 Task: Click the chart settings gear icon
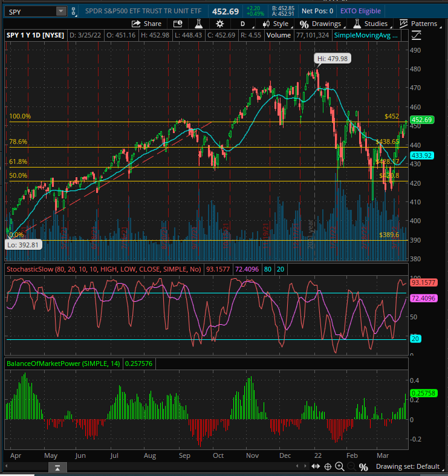pyautogui.click(x=219, y=24)
